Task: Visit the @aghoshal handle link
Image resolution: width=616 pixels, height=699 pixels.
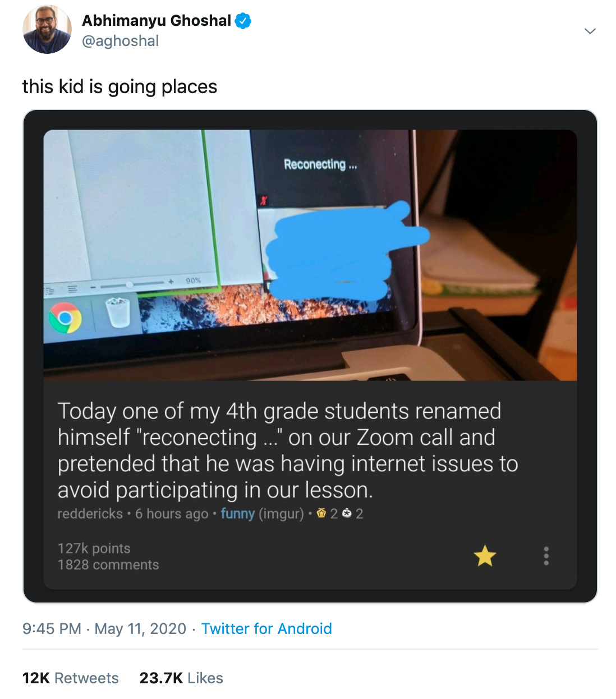Action: (121, 41)
